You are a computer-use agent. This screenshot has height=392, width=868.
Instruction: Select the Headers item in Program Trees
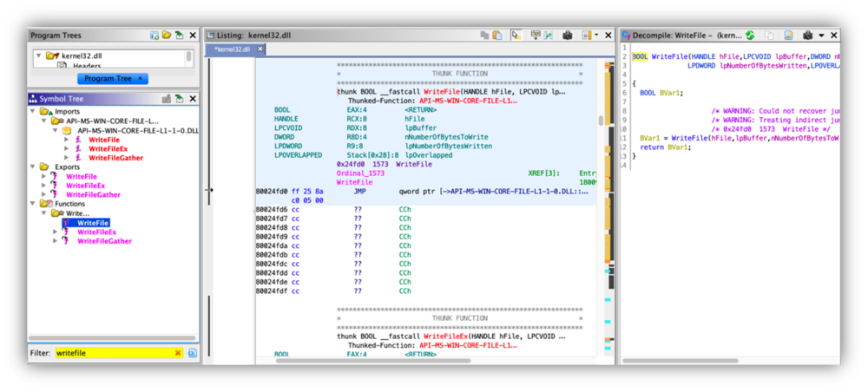(87, 66)
